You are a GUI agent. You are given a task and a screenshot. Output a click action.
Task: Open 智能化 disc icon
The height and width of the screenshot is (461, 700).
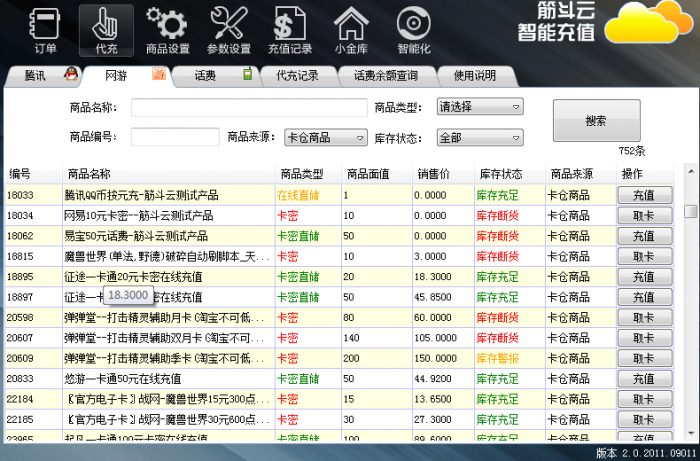coord(413,30)
